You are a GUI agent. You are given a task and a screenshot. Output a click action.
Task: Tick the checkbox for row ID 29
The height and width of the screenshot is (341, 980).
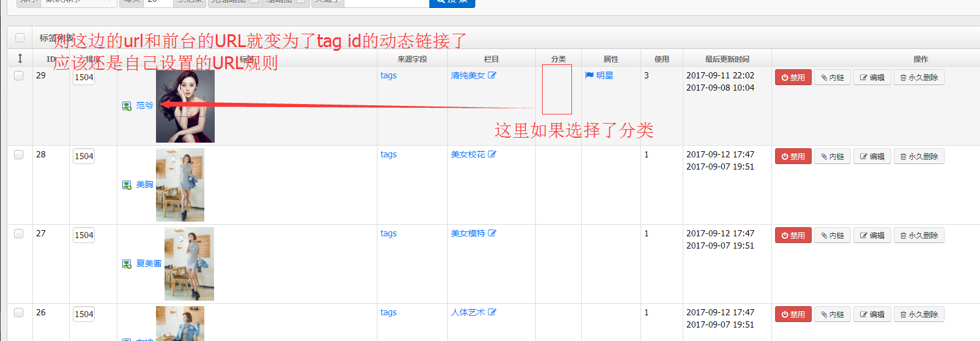click(x=19, y=76)
